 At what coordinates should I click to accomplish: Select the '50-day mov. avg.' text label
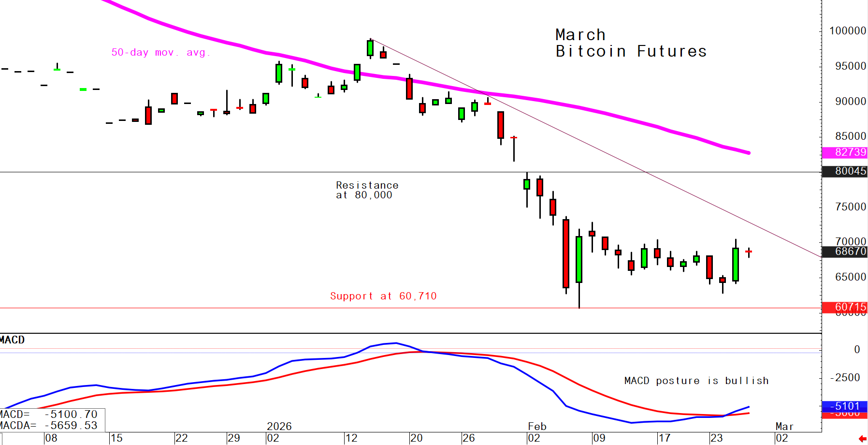click(x=160, y=53)
